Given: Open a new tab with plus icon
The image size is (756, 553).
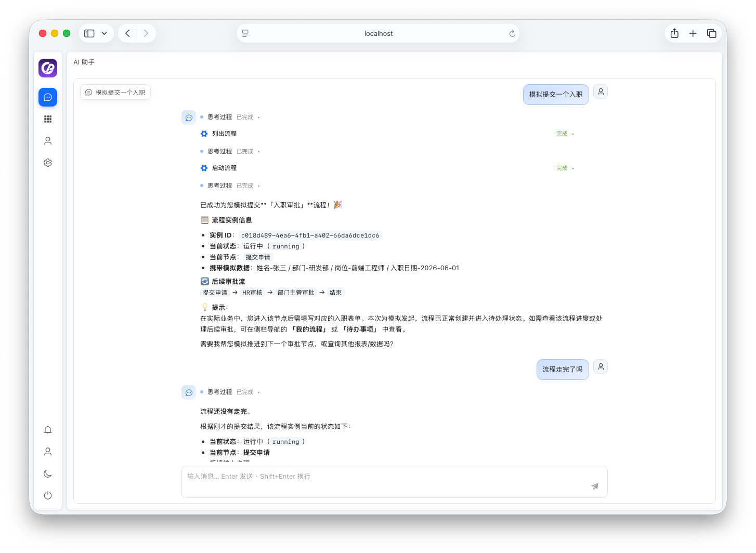Looking at the screenshot, I should (693, 33).
